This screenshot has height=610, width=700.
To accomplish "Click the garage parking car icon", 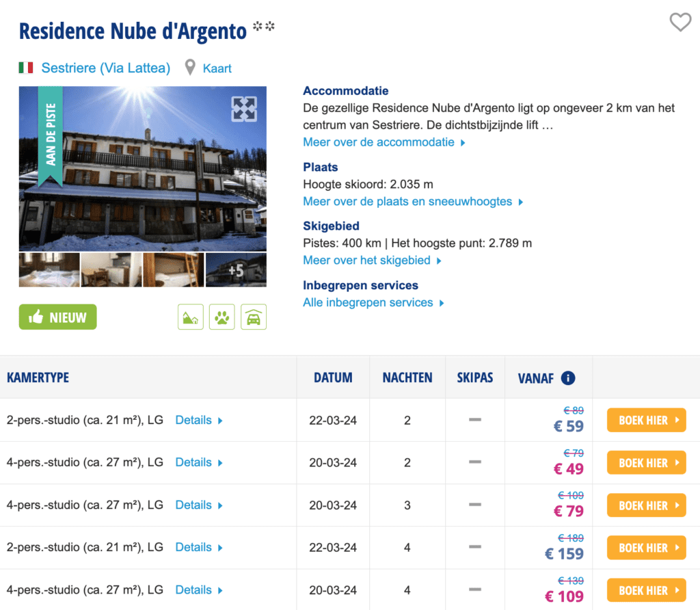I will pyautogui.click(x=253, y=317).
